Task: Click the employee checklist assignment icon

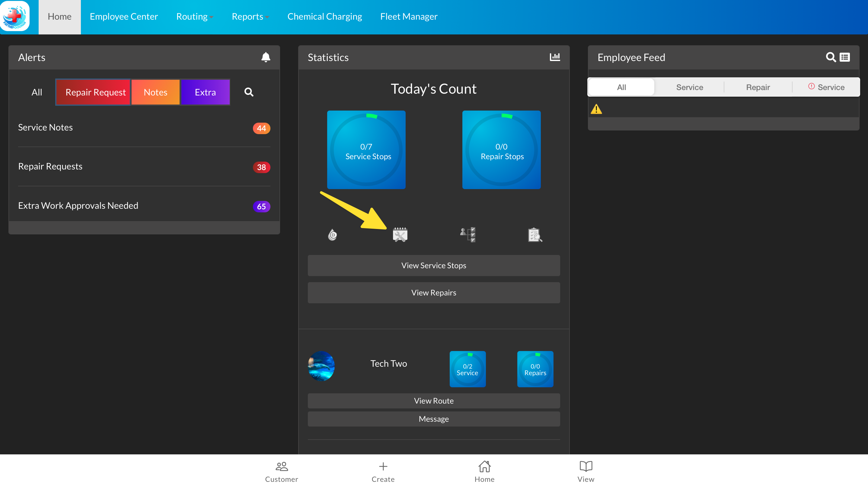Action: 468,234
